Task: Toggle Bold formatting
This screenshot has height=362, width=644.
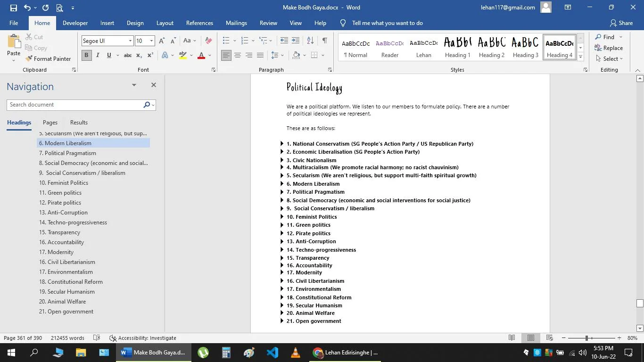Action: click(86, 55)
